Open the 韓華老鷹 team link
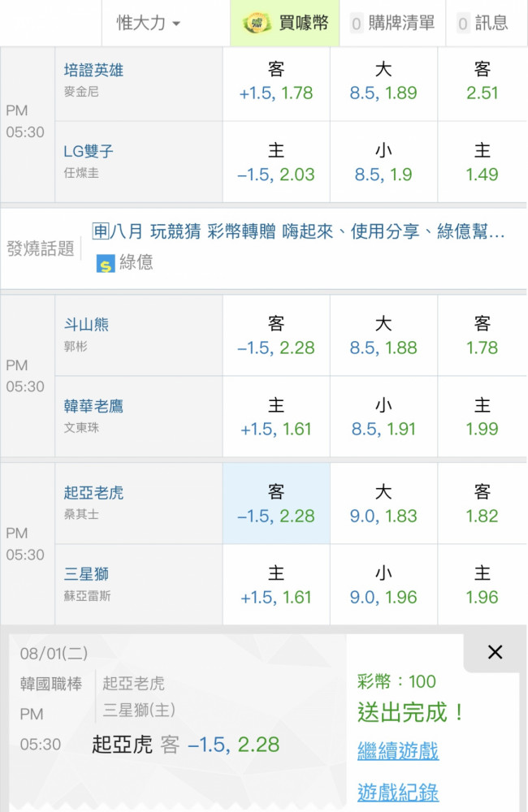The image size is (528, 812). (x=93, y=406)
